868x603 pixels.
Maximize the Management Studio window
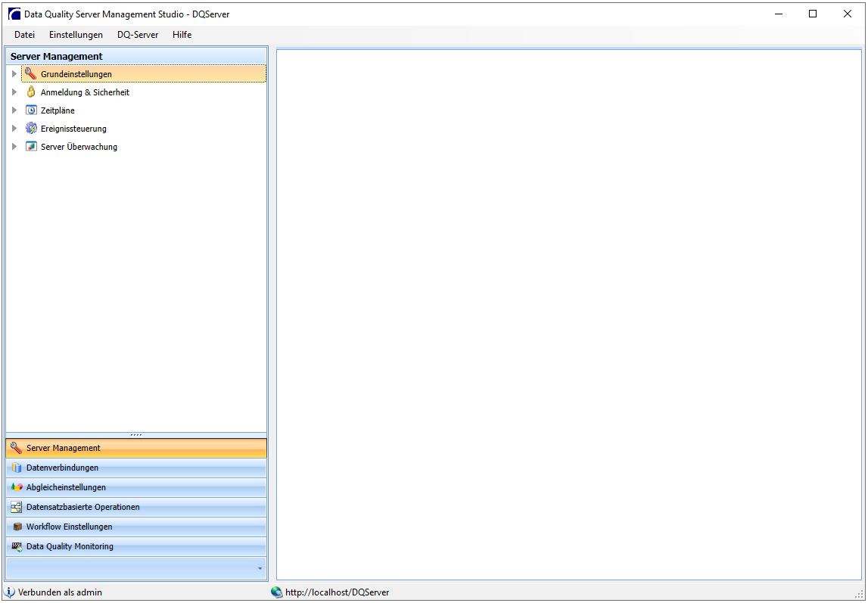pyautogui.click(x=813, y=14)
